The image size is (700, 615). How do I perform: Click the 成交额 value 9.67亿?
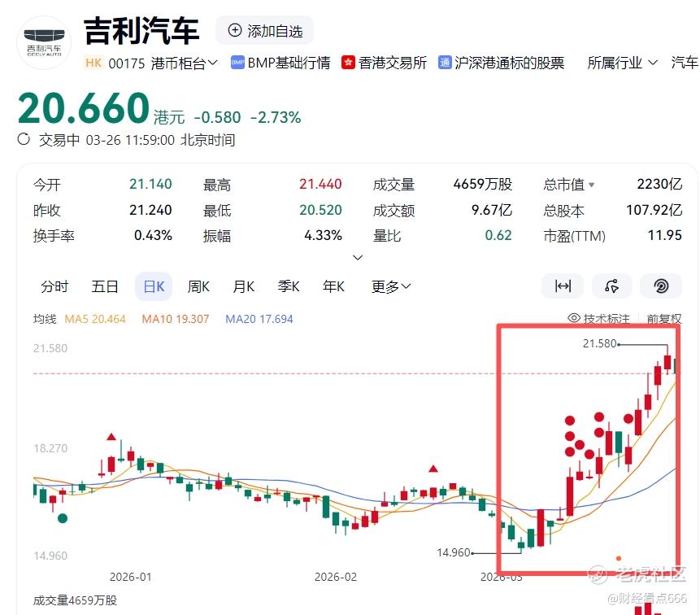tap(492, 210)
